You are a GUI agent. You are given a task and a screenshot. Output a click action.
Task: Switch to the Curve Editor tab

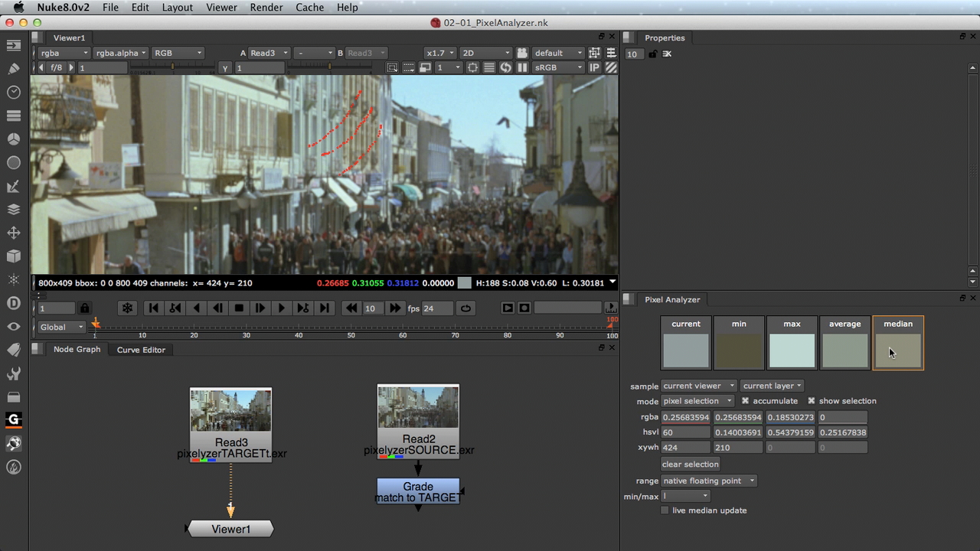click(141, 350)
